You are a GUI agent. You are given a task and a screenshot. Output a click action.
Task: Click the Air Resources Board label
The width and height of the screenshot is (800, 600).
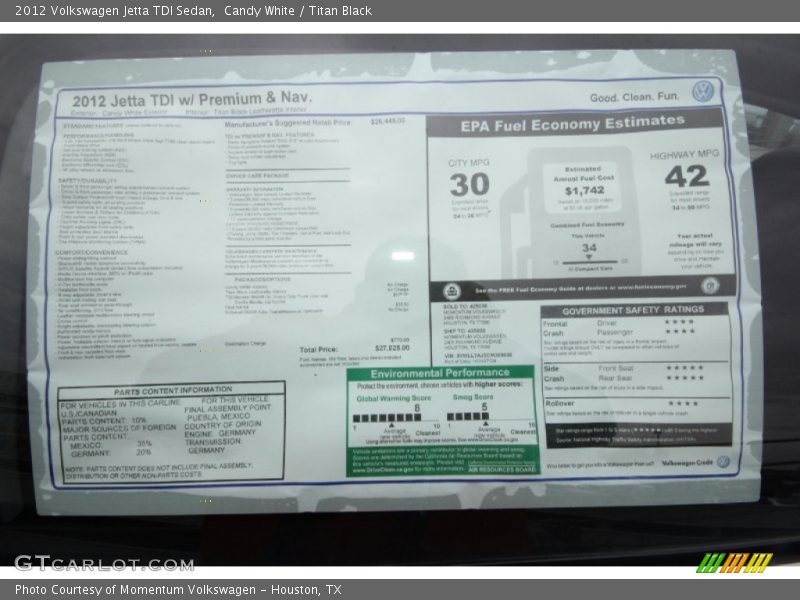502,469
